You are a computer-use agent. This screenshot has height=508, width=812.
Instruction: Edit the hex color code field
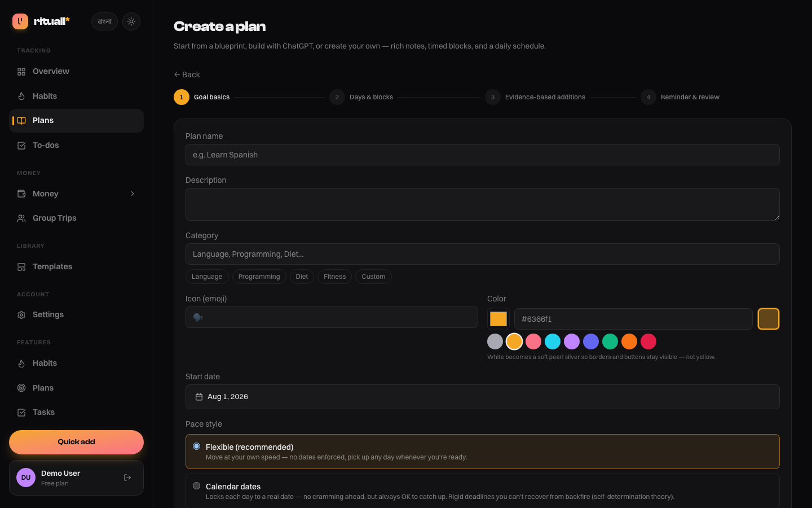(x=633, y=319)
